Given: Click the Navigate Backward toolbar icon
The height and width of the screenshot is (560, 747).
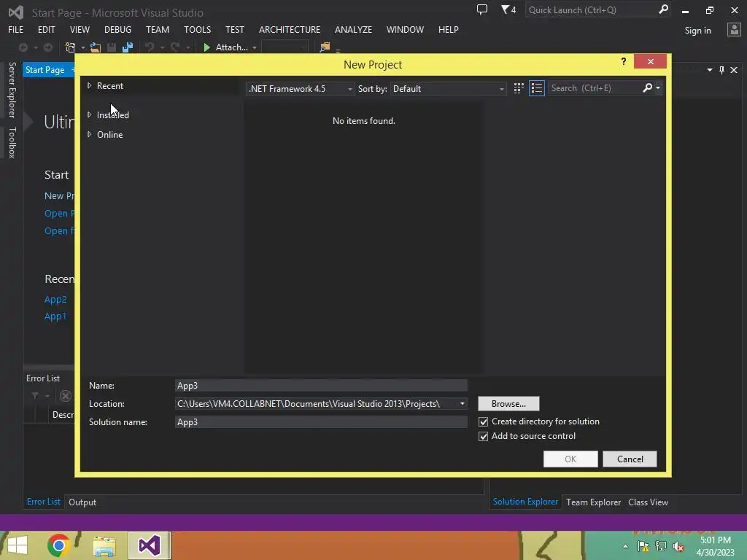Looking at the screenshot, I should tap(23, 47).
